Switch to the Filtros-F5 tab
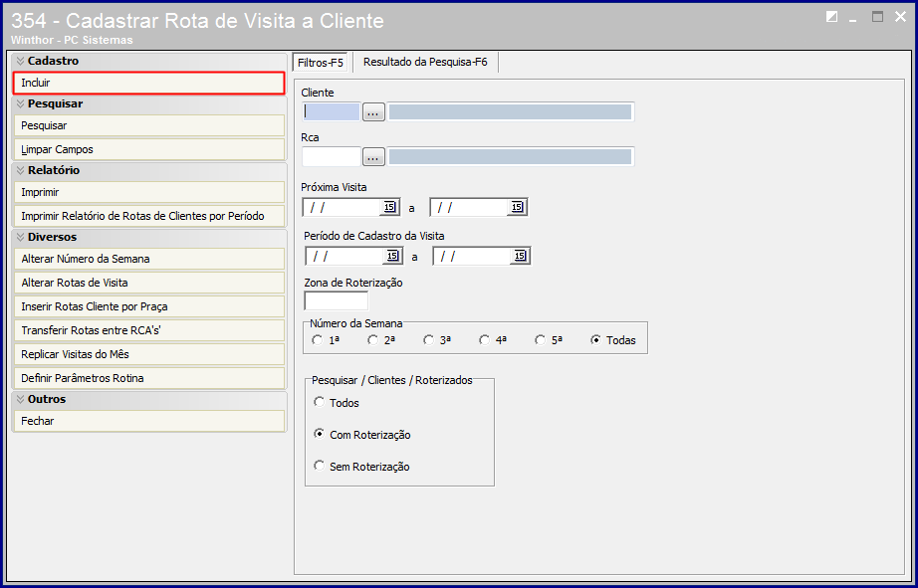The height and width of the screenshot is (588, 918). click(x=321, y=63)
